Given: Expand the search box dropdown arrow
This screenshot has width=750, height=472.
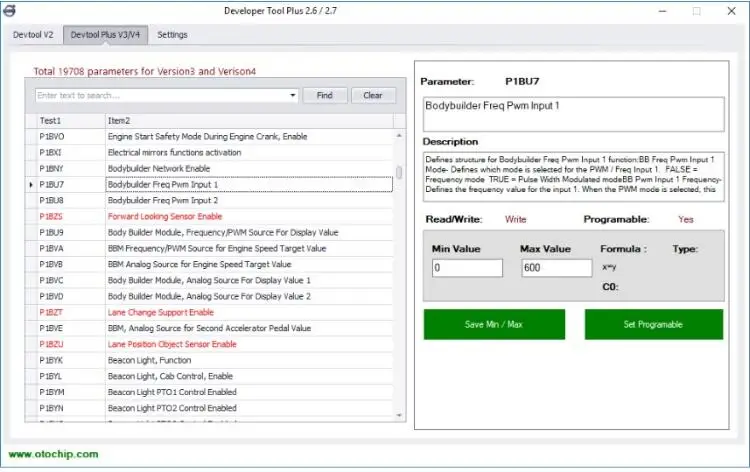Looking at the screenshot, I should point(293,96).
